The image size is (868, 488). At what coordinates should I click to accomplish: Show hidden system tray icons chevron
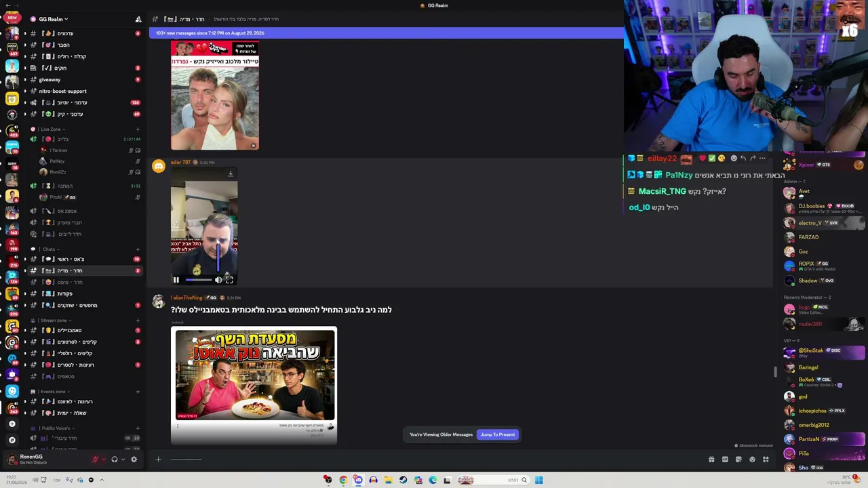[102, 480]
